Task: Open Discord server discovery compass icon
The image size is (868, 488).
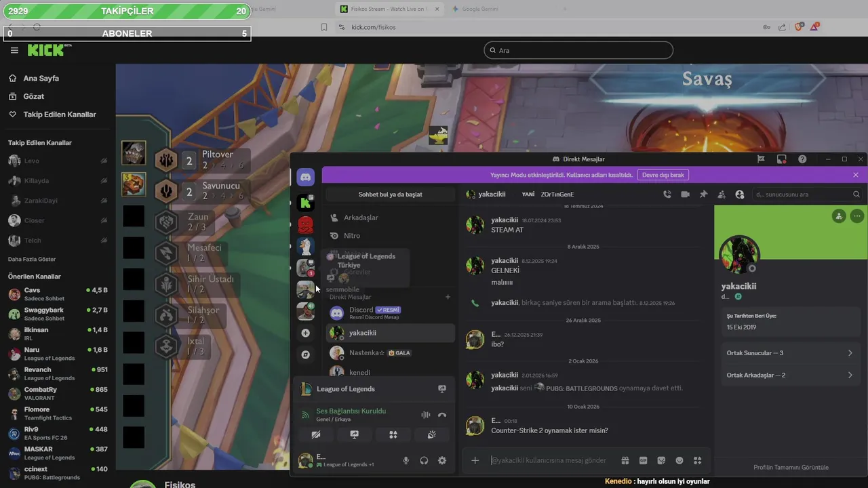Action: tap(306, 354)
